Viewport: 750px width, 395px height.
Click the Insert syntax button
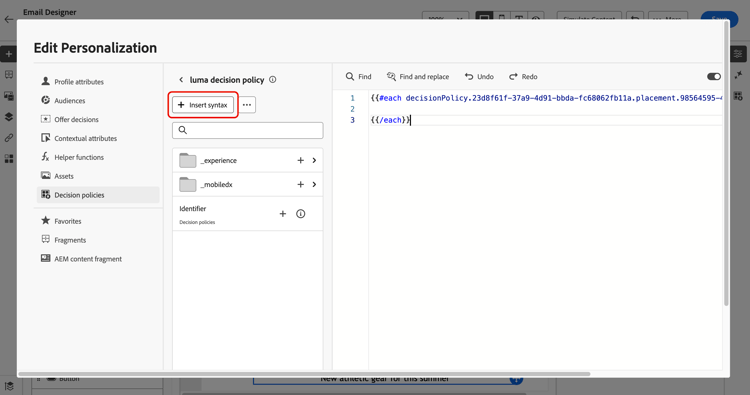(203, 105)
